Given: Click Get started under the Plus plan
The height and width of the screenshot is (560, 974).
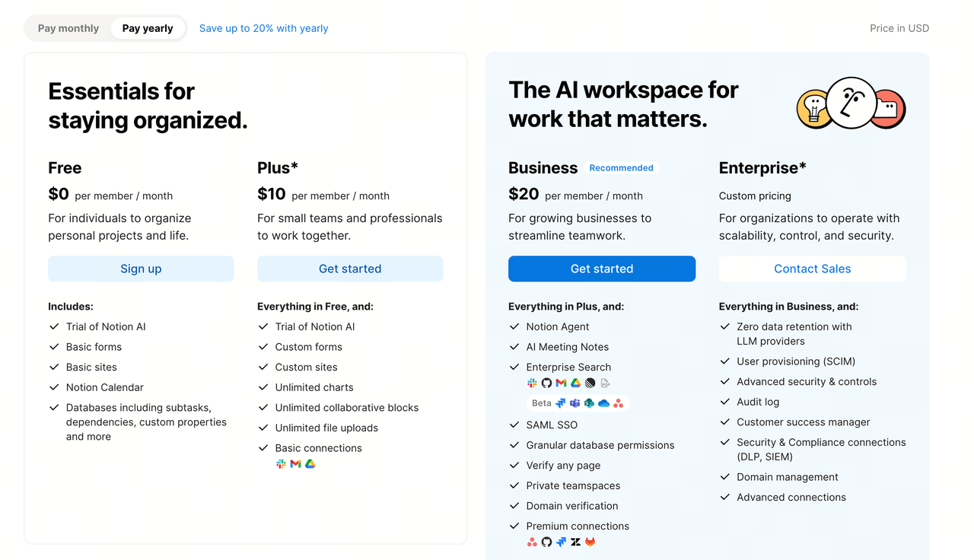Looking at the screenshot, I should (x=350, y=269).
